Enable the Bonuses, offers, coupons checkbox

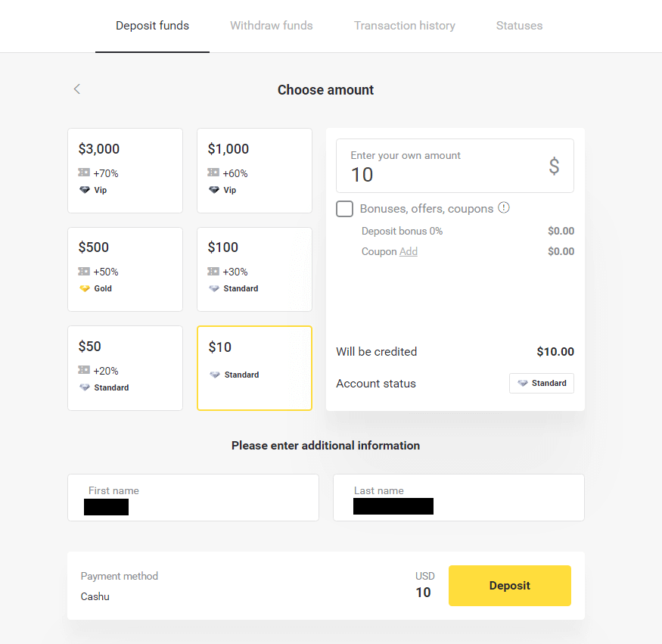(x=344, y=209)
